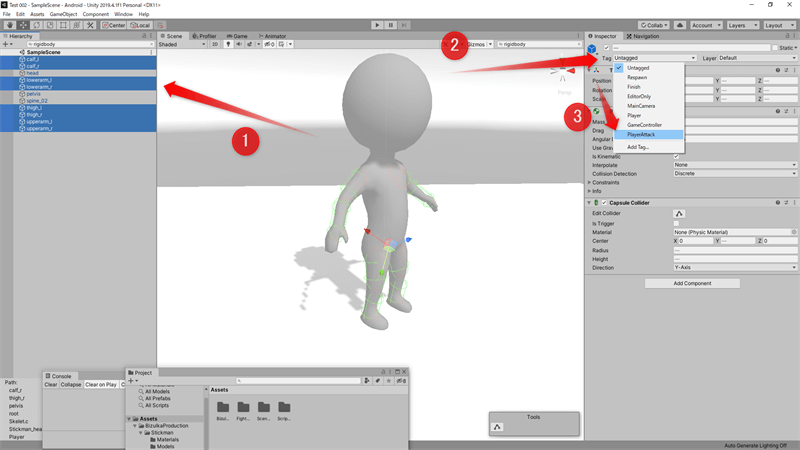This screenshot has width=800, height=450.
Task: Click search by type icon in Project
Action: 367,381
